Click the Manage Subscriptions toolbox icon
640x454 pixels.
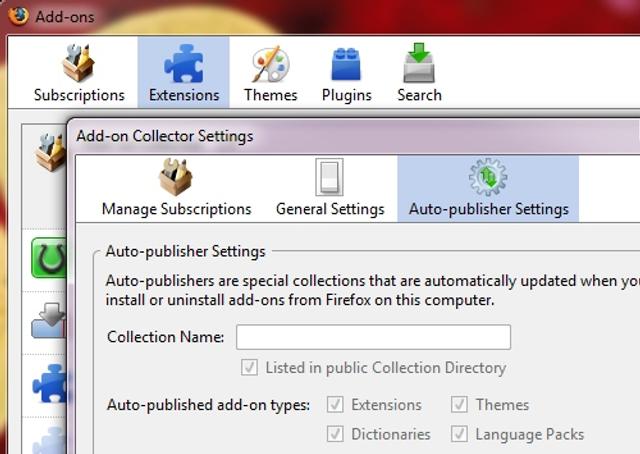(176, 177)
